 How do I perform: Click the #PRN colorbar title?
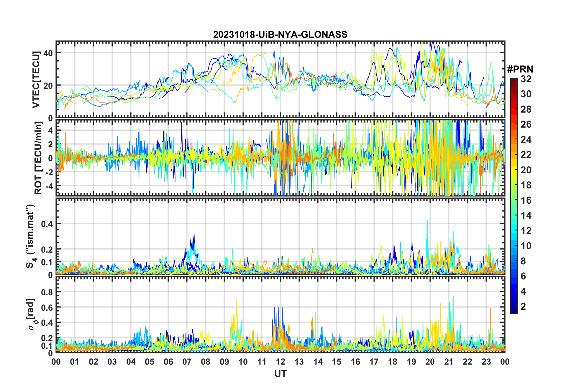pyautogui.click(x=520, y=69)
